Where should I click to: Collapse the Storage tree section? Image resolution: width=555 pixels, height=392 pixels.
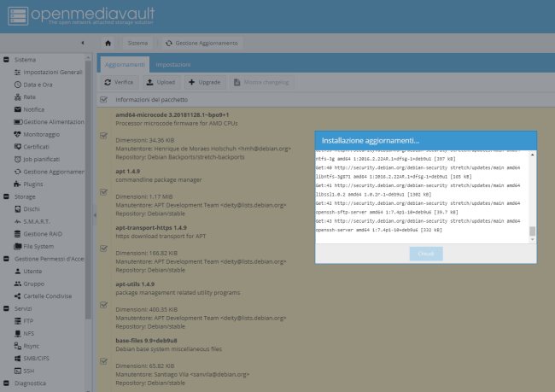(x=6, y=196)
